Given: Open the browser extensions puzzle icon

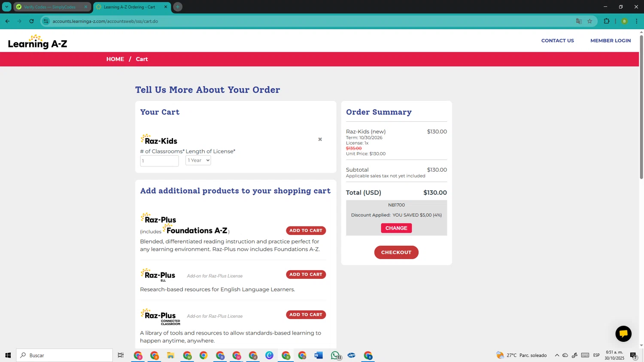Looking at the screenshot, I should pyautogui.click(x=606, y=21).
